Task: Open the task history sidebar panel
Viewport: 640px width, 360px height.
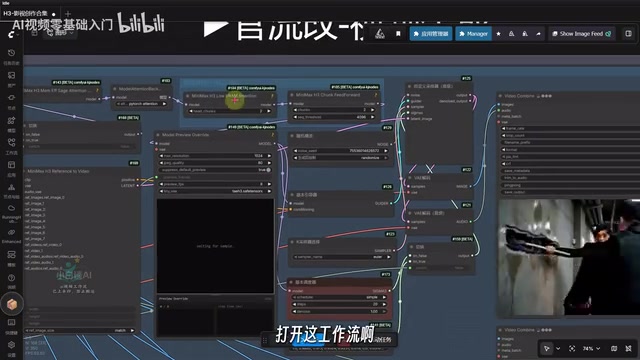Action: click(x=11, y=53)
